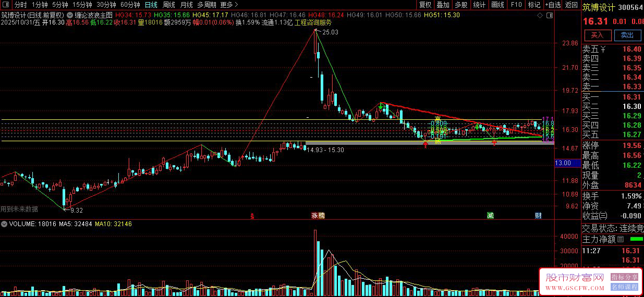Activate the 画线 drawing tools
The height and width of the screenshot is (297, 644).
pos(498,5)
